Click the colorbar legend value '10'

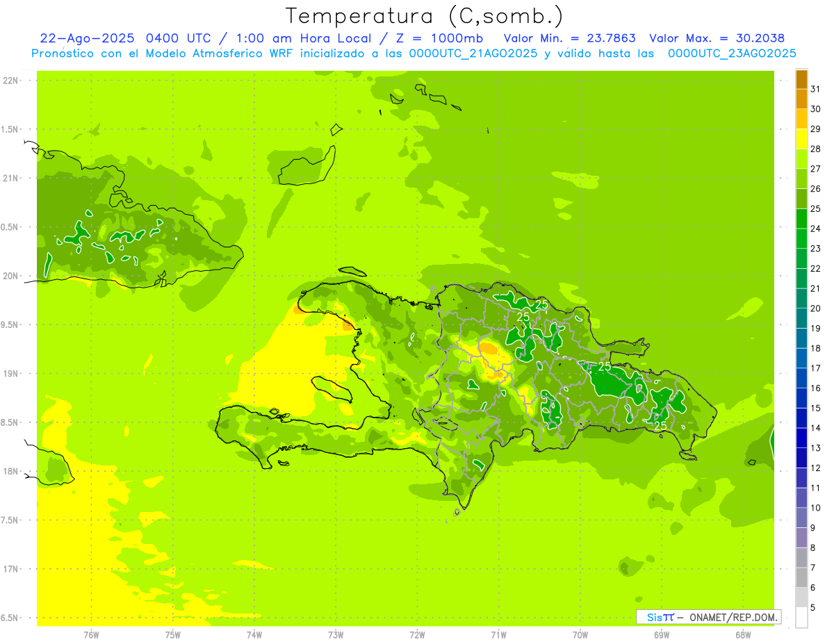point(816,508)
